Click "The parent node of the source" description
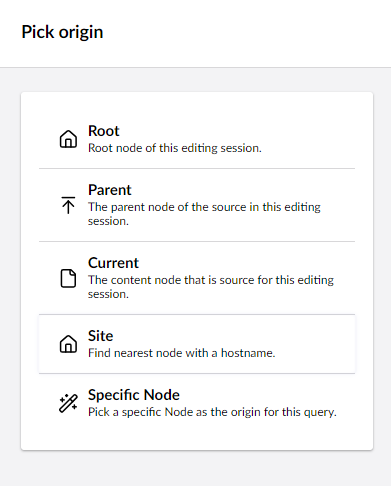 pos(204,214)
